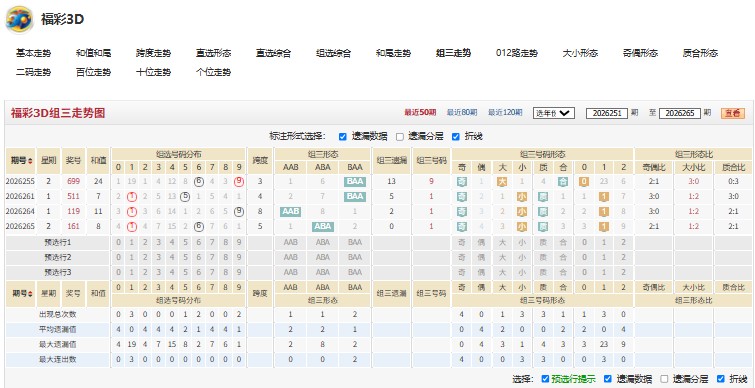
Task: Click winning number 119
Action: 73,211
